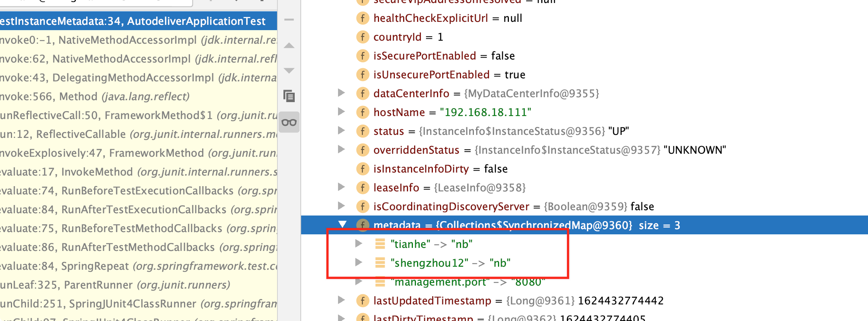
Task: Select frame testInstanceMetadata:34, AutodeliverApplicationTest
Action: (139, 21)
